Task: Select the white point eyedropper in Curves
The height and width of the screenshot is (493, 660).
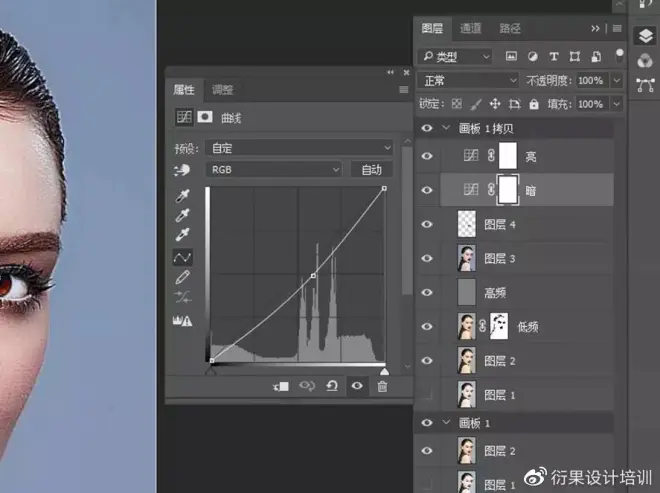Action: pyautogui.click(x=182, y=234)
